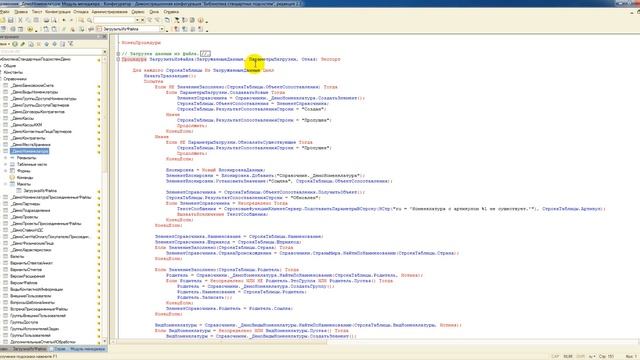Open the search history dropdown arrow
Viewport: 640px width, 360px height.
point(138,20)
